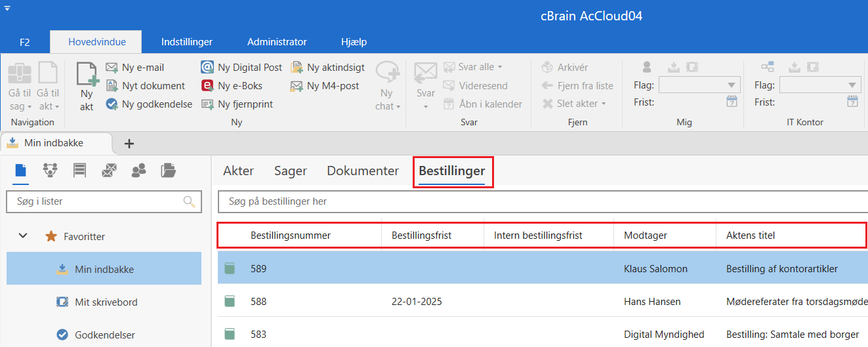Open Nyt dokument
The image size is (868, 347).
pyautogui.click(x=146, y=86)
